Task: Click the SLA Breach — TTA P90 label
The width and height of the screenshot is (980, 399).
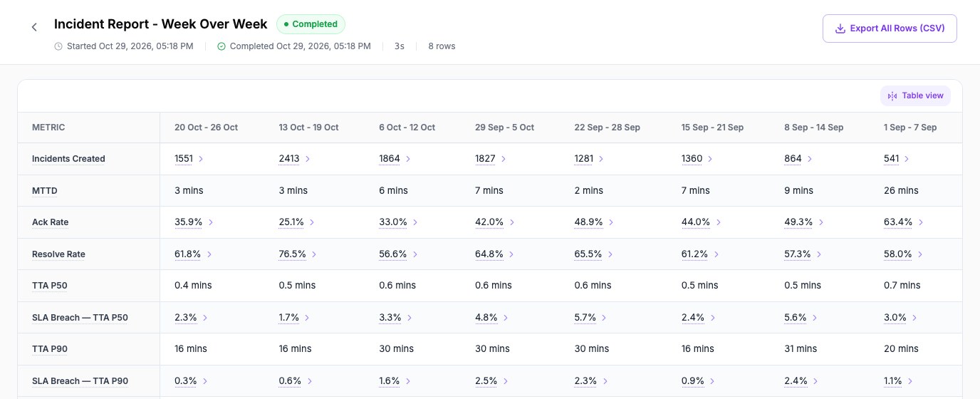Action: click(x=80, y=381)
